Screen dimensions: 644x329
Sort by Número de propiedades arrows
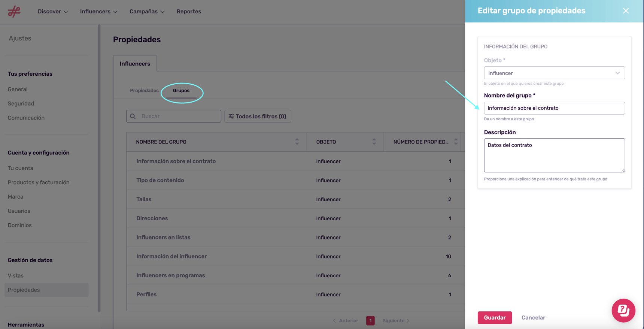456,142
